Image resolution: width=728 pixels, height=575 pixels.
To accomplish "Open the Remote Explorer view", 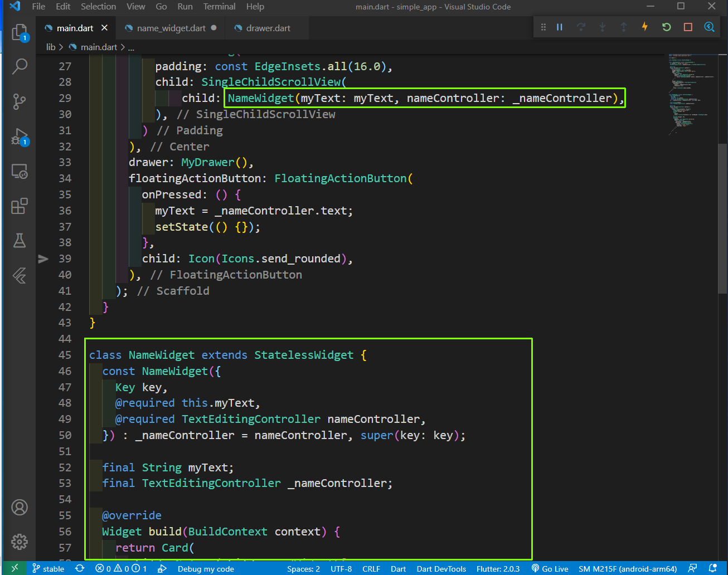I will pos(20,171).
